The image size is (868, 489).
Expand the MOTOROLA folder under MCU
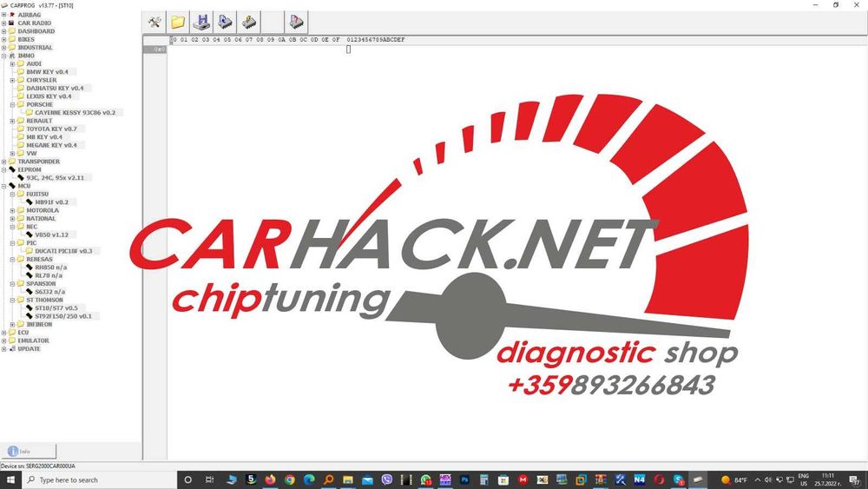[x=13, y=210]
